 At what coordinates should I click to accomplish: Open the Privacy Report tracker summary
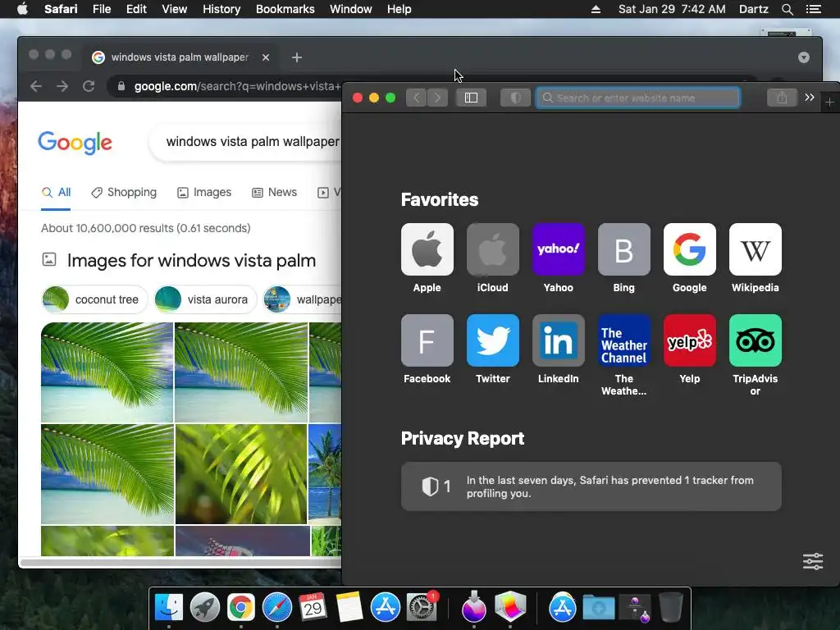(x=591, y=486)
